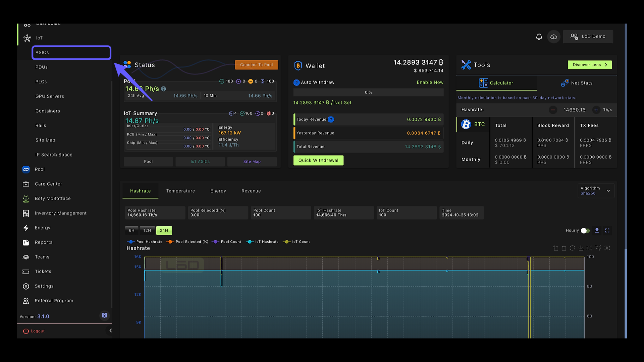The width and height of the screenshot is (644, 362).
Task: Decrease the hashrate with the minus button
Action: 553,110
